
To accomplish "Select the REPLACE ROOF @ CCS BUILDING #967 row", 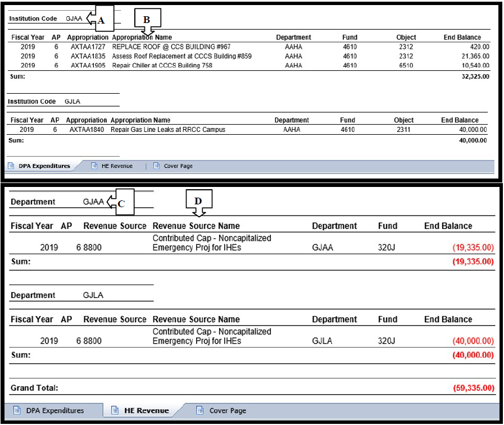I will (171, 47).
